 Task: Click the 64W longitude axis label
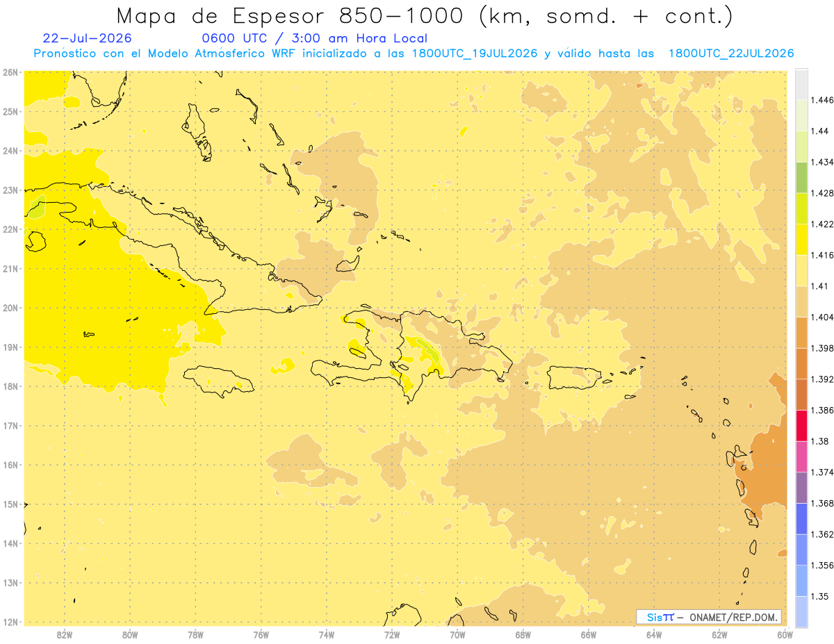654,634
